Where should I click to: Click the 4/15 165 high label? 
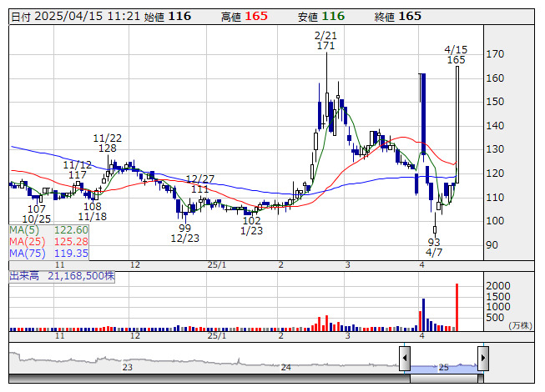pyautogui.click(x=456, y=55)
